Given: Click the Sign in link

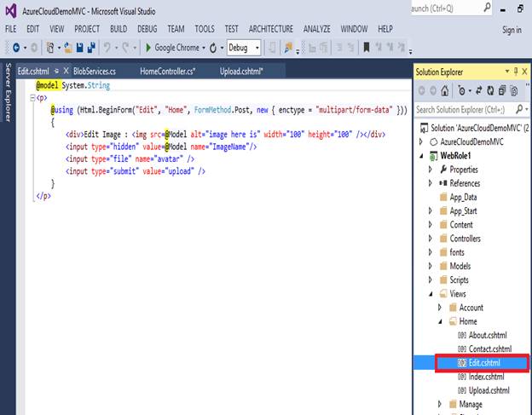Looking at the screenshot, I should [x=512, y=30].
